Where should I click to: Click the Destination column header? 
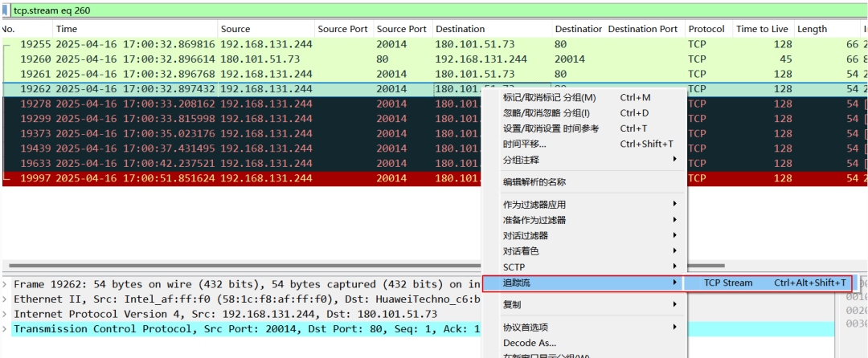492,29
